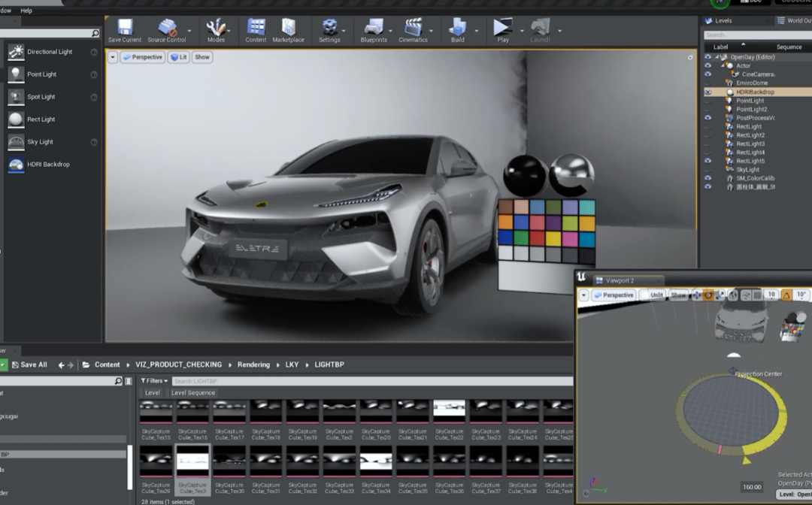Viewport: 812px width, 505px height.
Task: Switch to the Levels tab
Action: coord(723,20)
